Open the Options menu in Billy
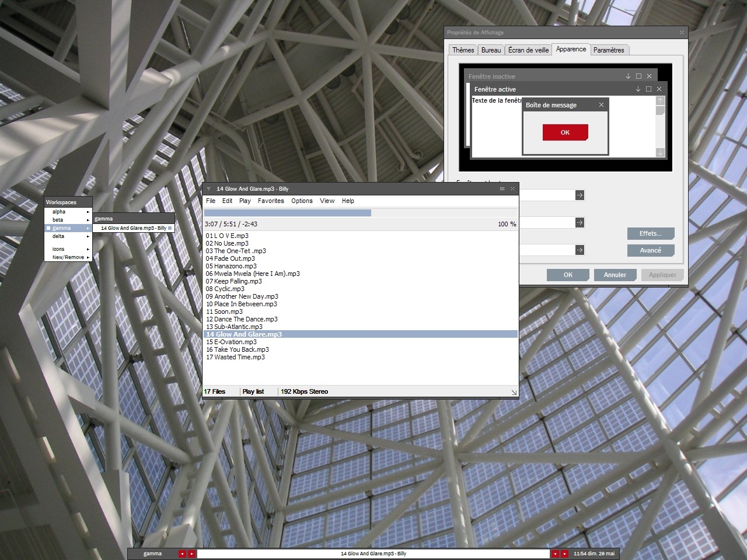This screenshot has width=747, height=560. tap(302, 201)
